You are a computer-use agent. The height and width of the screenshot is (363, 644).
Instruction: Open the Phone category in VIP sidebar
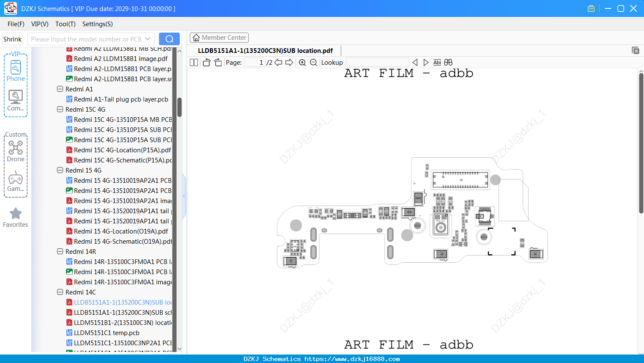click(x=16, y=71)
